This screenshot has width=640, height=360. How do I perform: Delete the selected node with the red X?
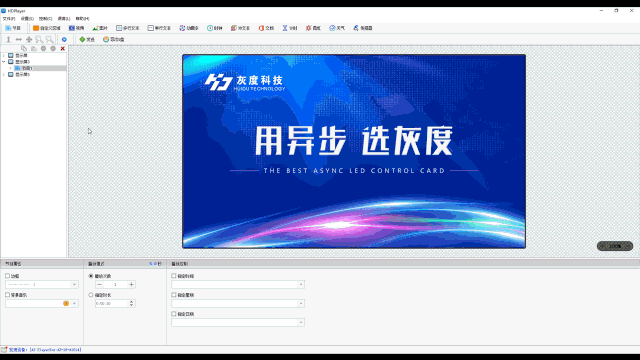tap(62, 49)
